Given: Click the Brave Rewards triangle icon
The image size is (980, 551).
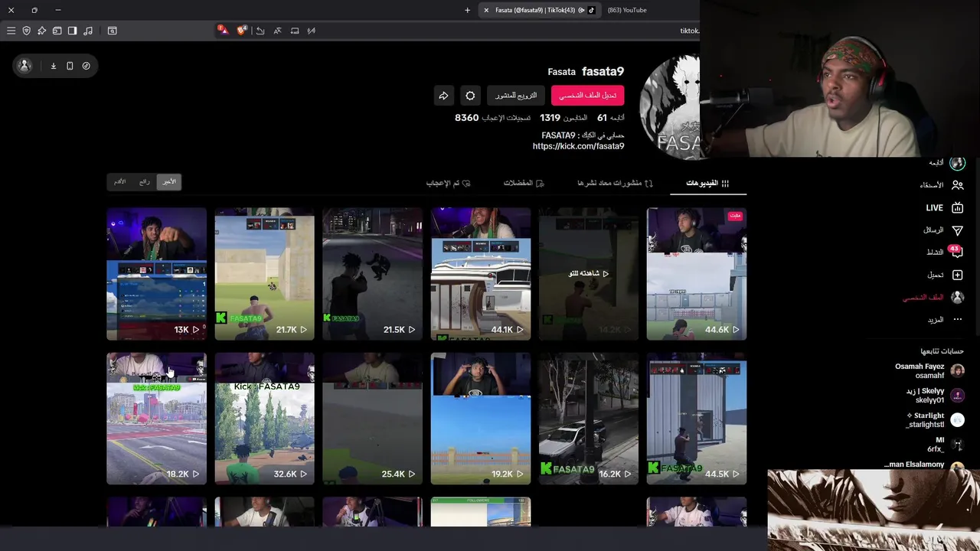Looking at the screenshot, I should tap(223, 31).
